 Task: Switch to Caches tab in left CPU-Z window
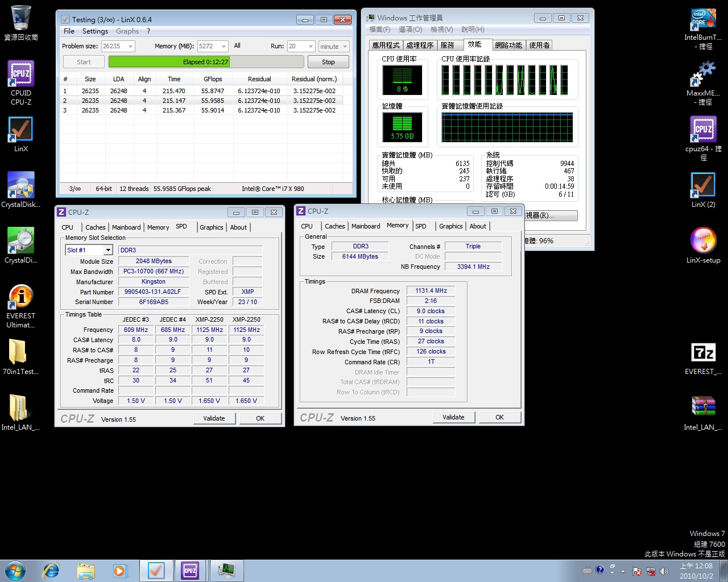pos(96,227)
